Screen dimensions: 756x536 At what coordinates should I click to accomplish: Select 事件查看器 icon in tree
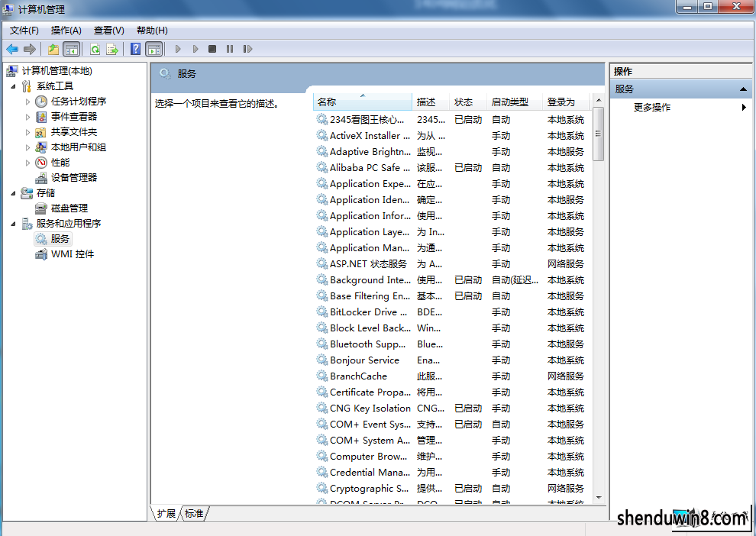(41, 117)
